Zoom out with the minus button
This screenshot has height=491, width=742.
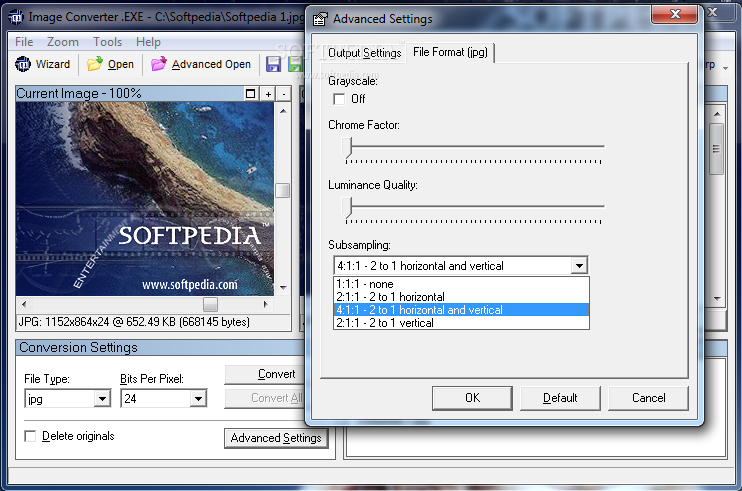tap(283, 94)
